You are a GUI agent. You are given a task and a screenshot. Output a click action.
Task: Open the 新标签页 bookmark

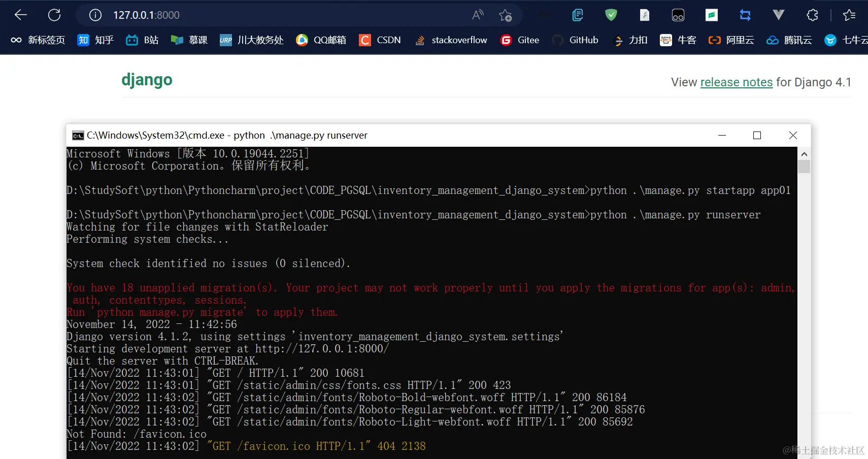pos(38,40)
